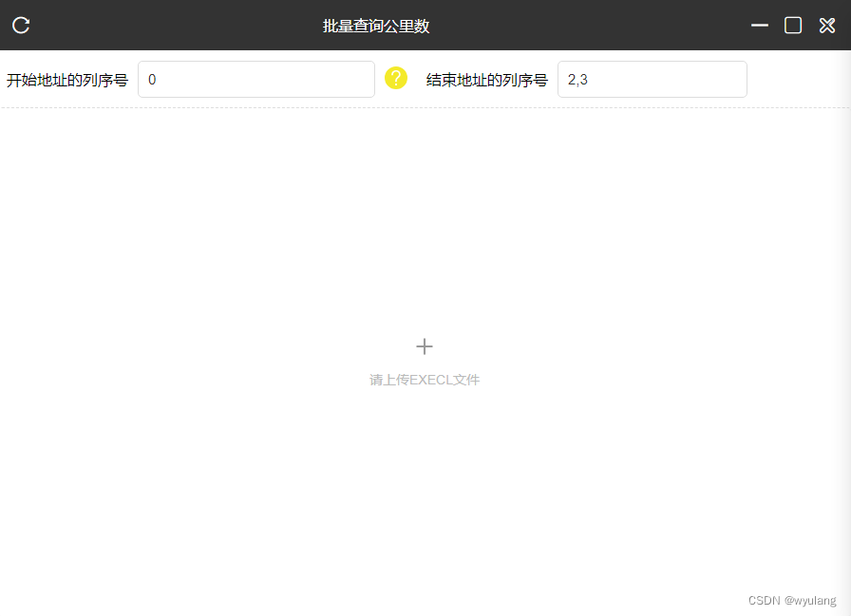The width and height of the screenshot is (851, 616).
Task: Focus the end address column number box
Action: tap(652, 79)
